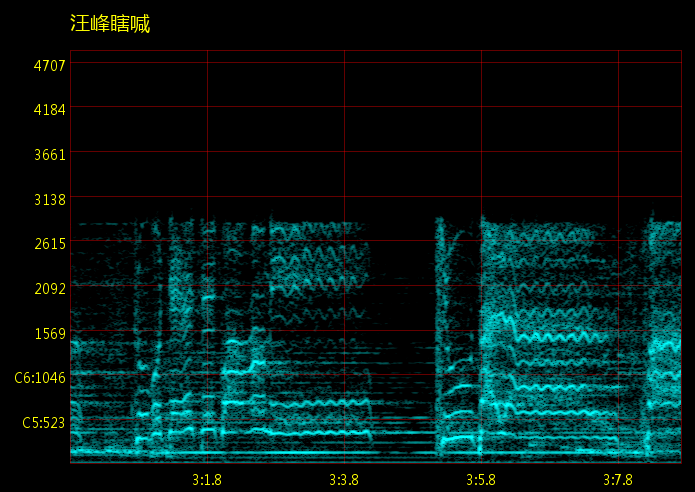
Task: Click gridline crossing of 3:3.8 and 4184 Hz
Action: click(344, 107)
